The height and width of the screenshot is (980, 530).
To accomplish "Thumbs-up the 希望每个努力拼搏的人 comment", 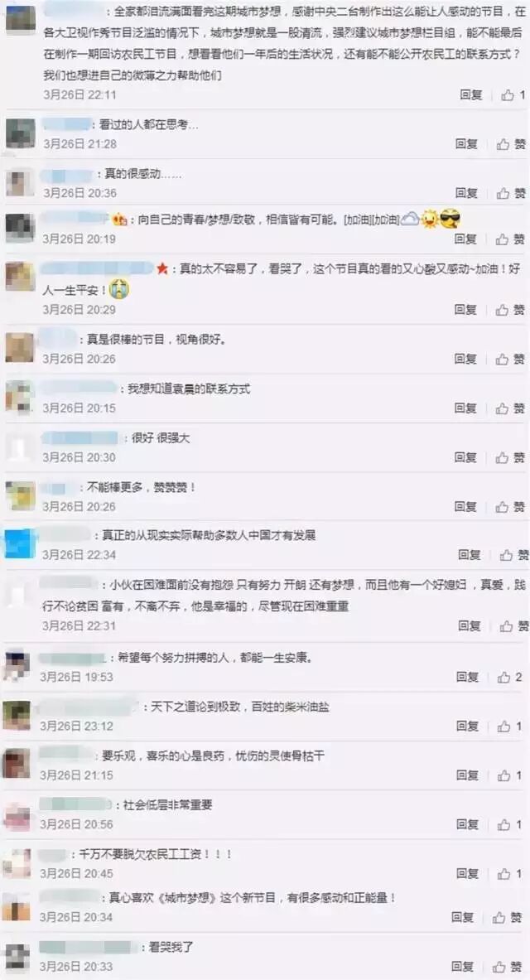I will click(510, 677).
